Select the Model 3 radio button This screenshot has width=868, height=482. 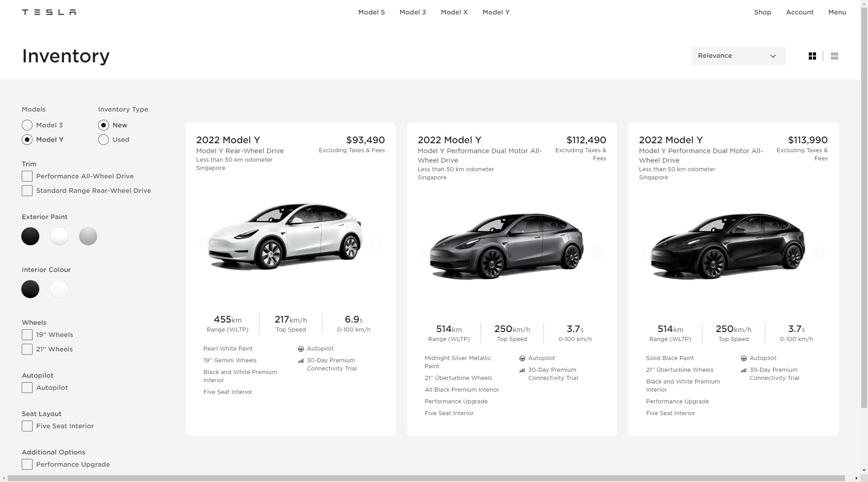(27, 125)
